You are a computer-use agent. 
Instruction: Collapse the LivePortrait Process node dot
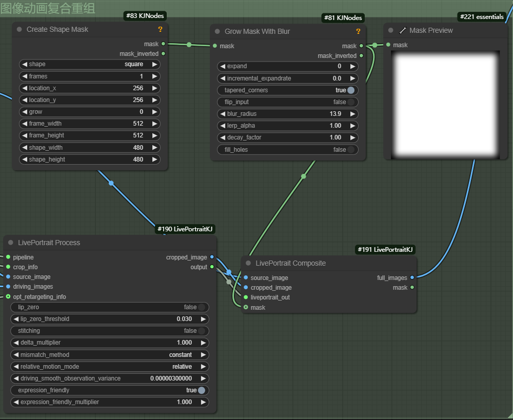point(11,243)
